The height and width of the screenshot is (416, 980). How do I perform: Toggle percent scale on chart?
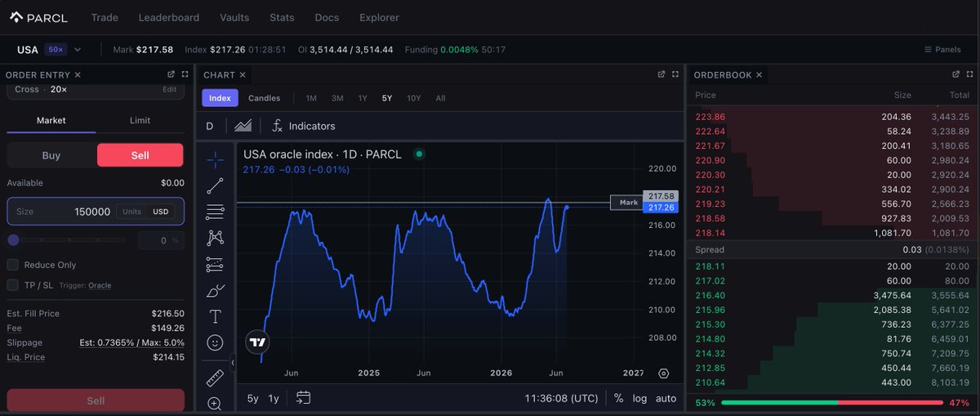click(x=618, y=398)
